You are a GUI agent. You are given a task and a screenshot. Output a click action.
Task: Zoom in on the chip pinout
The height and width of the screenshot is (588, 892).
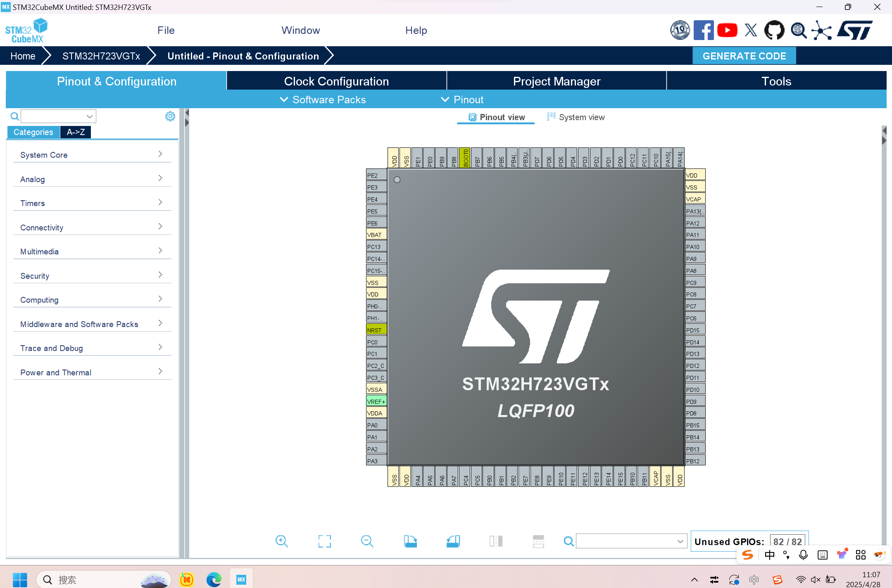[x=281, y=541]
